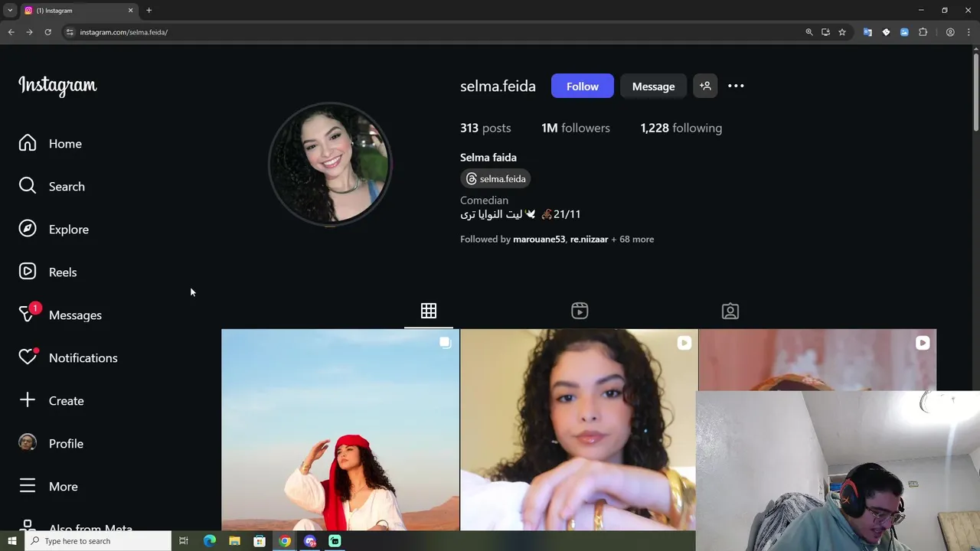Image resolution: width=980 pixels, height=551 pixels.
Task: Open Chrome's three-dot menu
Action: [x=969, y=32]
